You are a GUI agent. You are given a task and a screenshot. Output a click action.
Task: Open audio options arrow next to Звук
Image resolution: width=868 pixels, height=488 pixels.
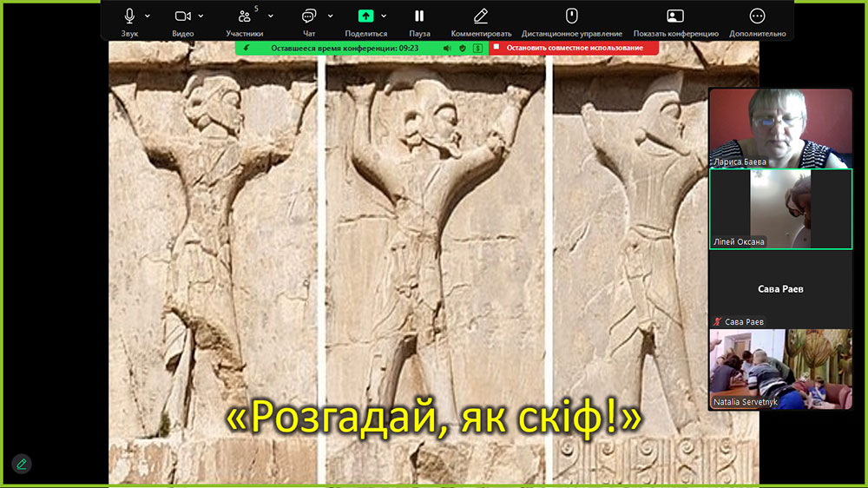148,16
